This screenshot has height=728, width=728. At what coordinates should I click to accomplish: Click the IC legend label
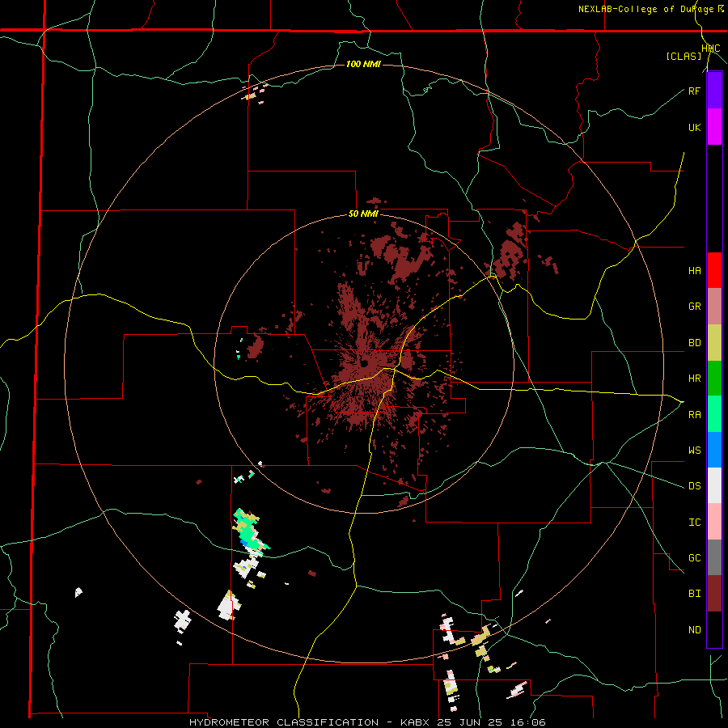click(694, 523)
